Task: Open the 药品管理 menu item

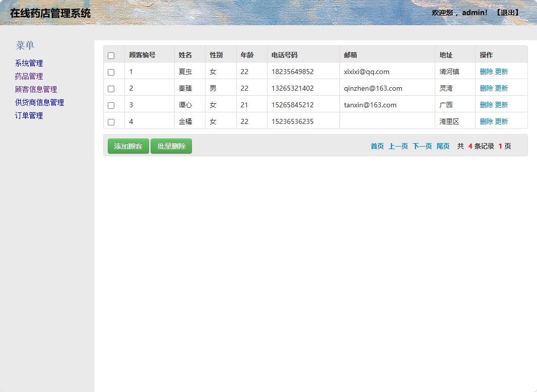Action: [x=28, y=76]
